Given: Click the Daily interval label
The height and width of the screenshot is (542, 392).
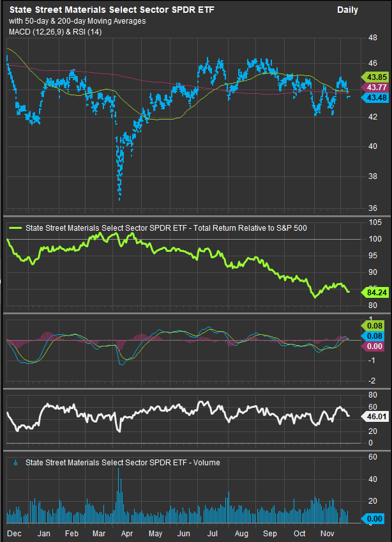Looking at the screenshot, I should coord(347,10).
